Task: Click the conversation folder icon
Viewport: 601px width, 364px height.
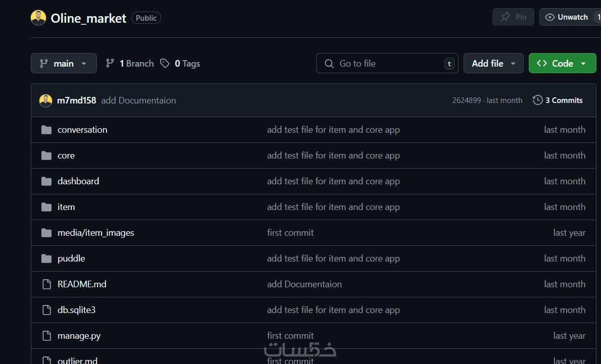Action: [46, 130]
